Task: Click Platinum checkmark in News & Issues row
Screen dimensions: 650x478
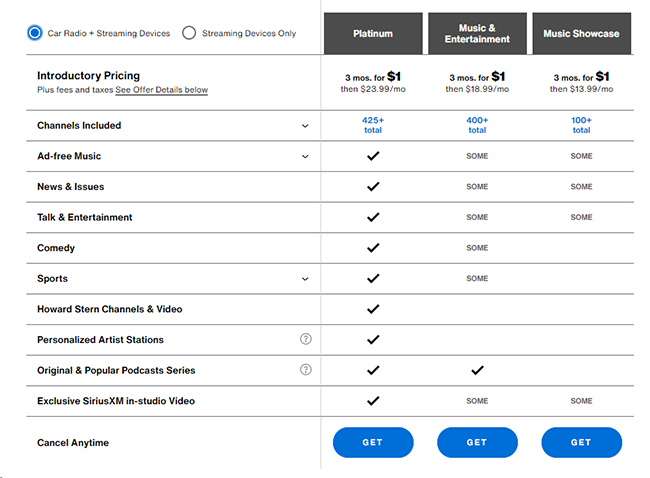Action: point(373,187)
